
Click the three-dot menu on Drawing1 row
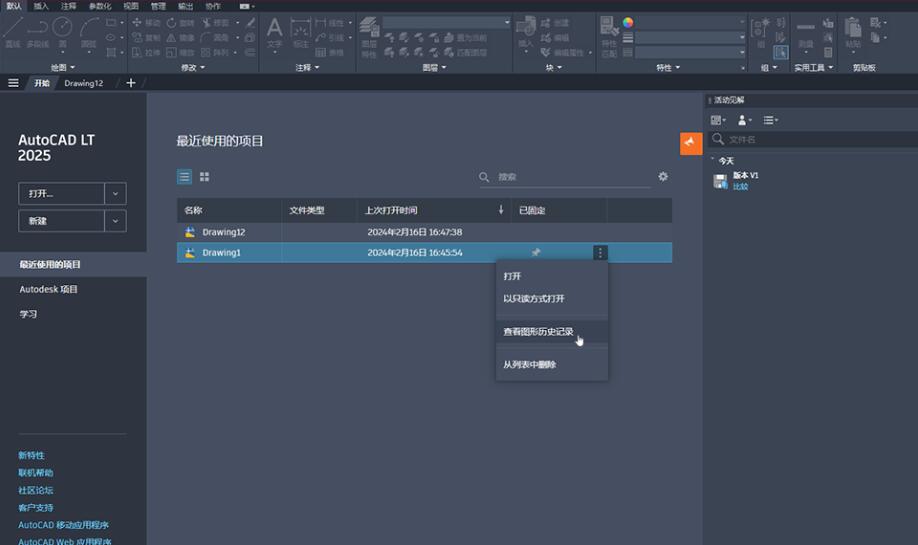[x=600, y=252]
